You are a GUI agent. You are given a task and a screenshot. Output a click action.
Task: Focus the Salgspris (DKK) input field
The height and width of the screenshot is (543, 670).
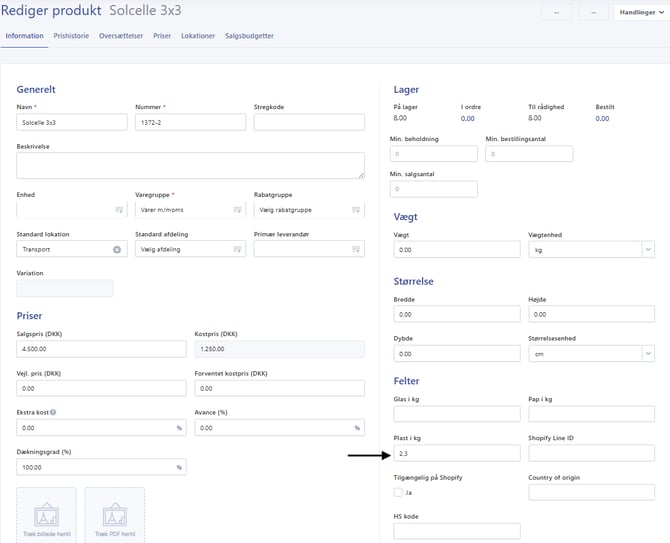pos(101,349)
